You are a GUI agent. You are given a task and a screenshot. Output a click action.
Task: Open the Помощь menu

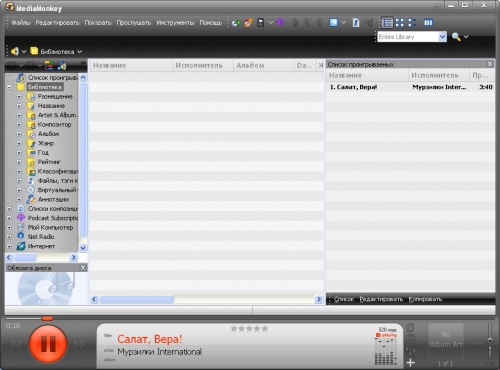click(x=211, y=23)
